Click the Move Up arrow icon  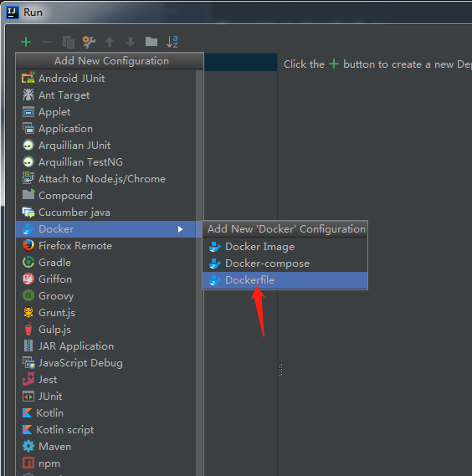tap(110, 42)
